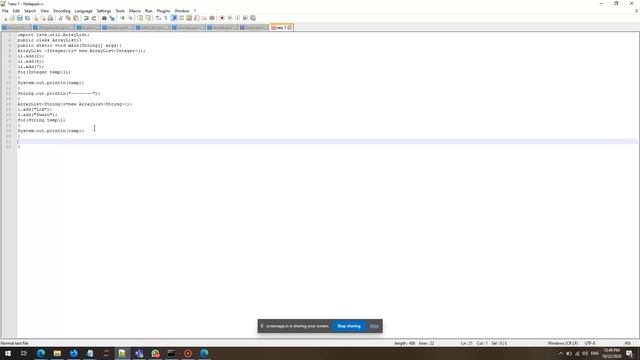This screenshot has height=360, width=640.
Task: Open File Explorer from the taskbar
Action: point(57,353)
